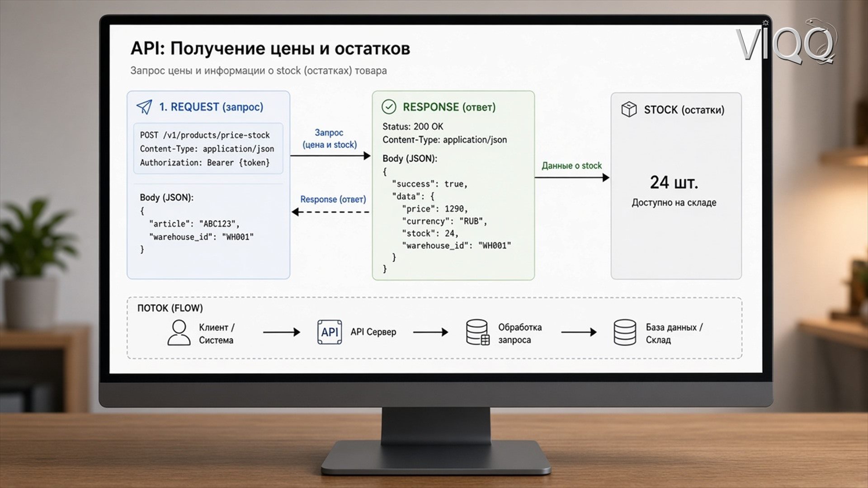The image size is (868, 488).
Task: Click the stock value '24 шт.'
Action: pyautogui.click(x=674, y=183)
